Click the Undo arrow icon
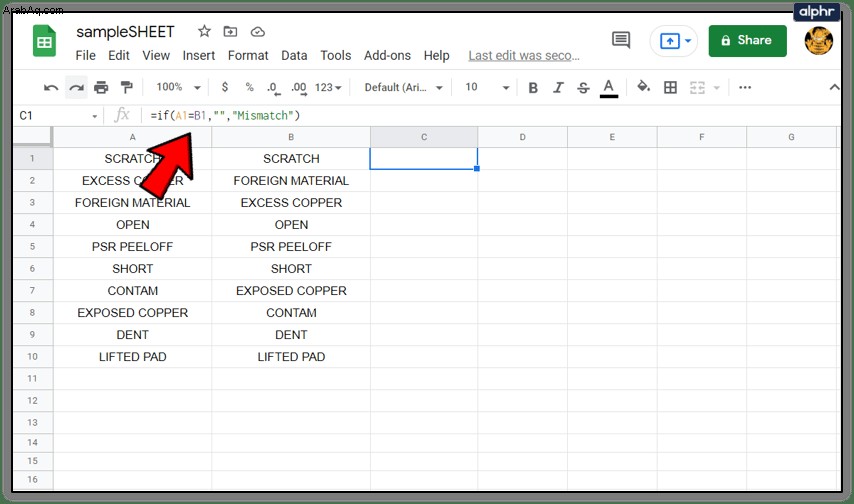Image resolution: width=854 pixels, height=504 pixels. pyautogui.click(x=51, y=88)
